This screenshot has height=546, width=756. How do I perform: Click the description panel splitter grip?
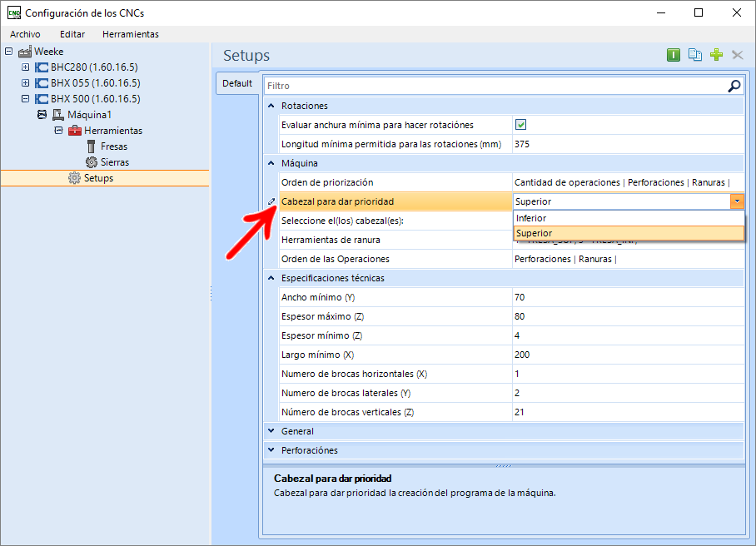[x=504, y=466]
